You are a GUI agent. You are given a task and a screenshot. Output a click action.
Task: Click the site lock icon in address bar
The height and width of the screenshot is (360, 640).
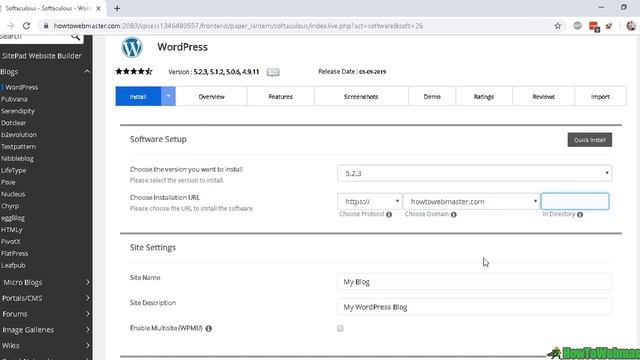pyautogui.click(x=46, y=26)
